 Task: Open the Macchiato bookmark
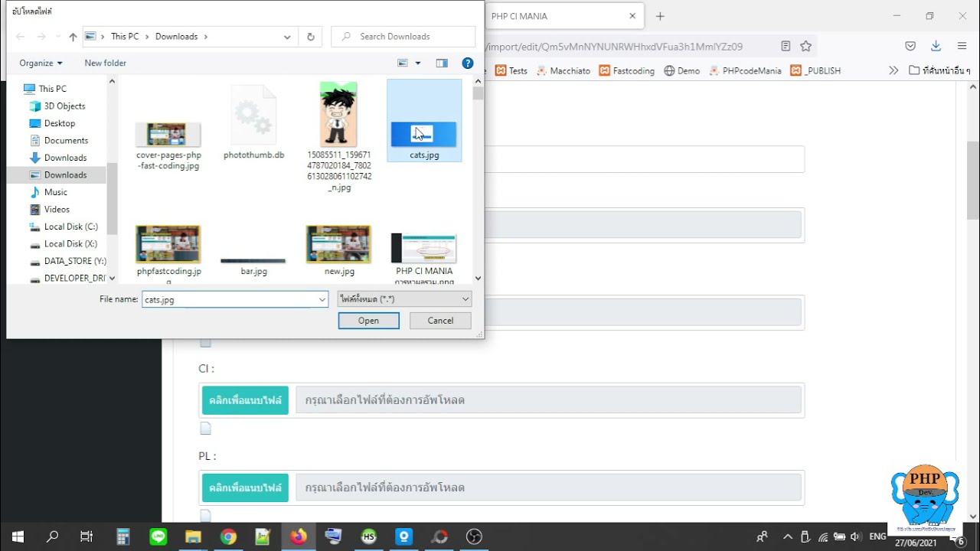(563, 70)
